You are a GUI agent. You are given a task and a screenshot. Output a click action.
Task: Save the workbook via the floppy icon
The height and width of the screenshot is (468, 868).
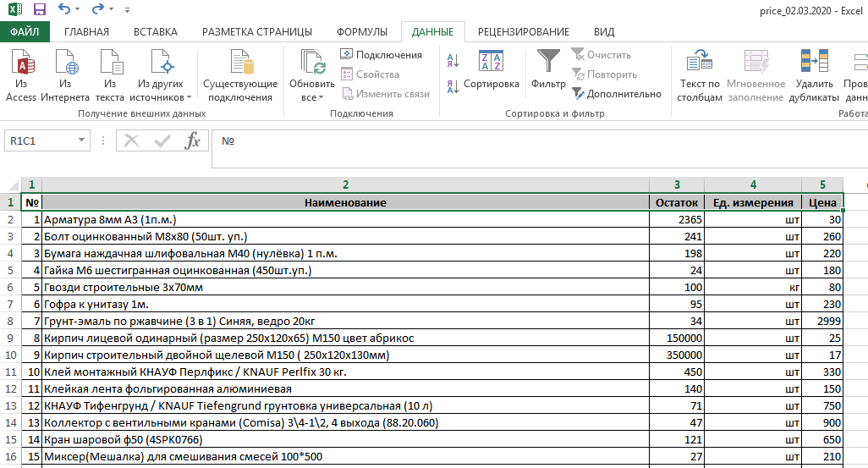(x=39, y=10)
